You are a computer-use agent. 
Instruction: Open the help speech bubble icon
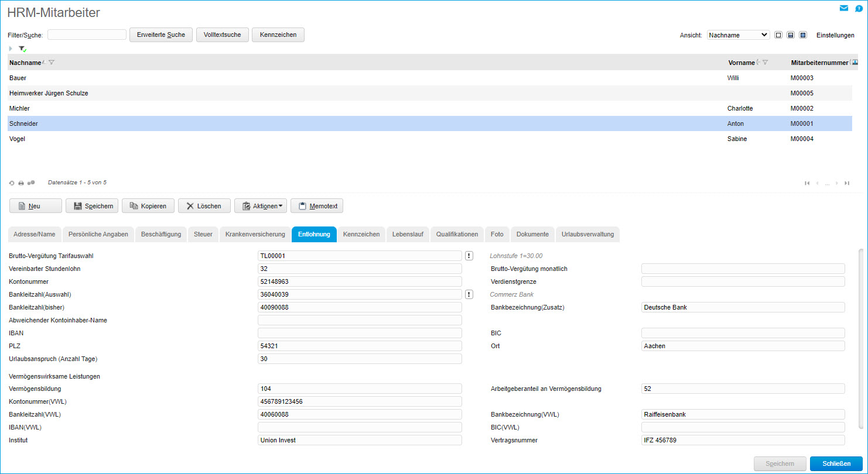(x=859, y=9)
